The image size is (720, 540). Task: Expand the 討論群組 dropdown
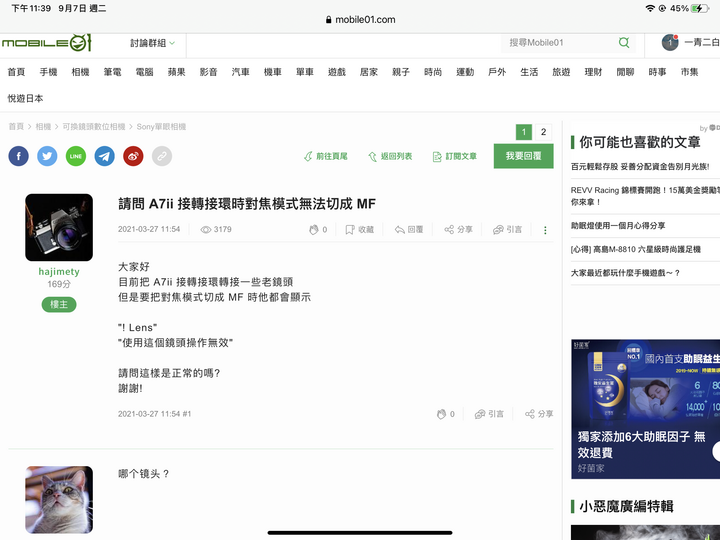[x=152, y=43]
